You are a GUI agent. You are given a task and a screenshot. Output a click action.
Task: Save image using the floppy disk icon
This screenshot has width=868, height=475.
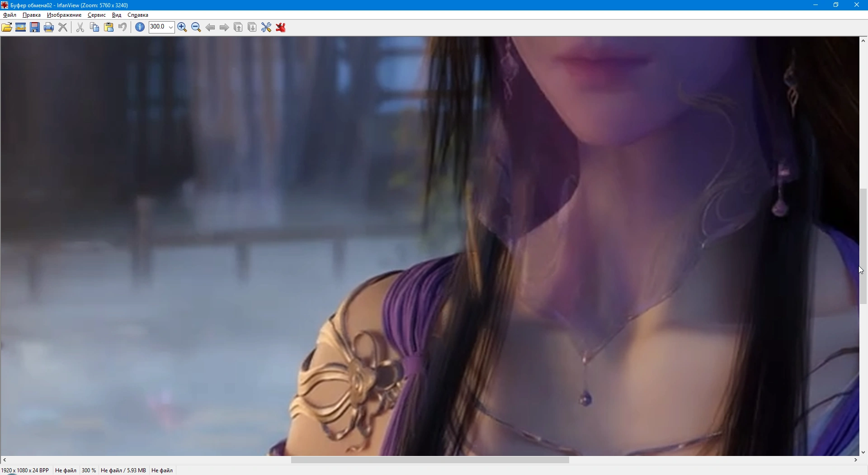pos(35,27)
